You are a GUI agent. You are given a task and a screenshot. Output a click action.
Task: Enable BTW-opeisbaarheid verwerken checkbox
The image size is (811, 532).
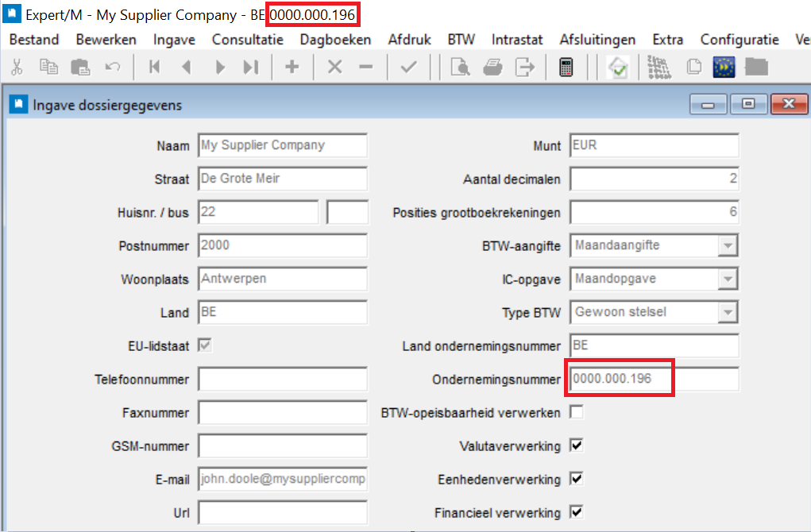(x=577, y=412)
